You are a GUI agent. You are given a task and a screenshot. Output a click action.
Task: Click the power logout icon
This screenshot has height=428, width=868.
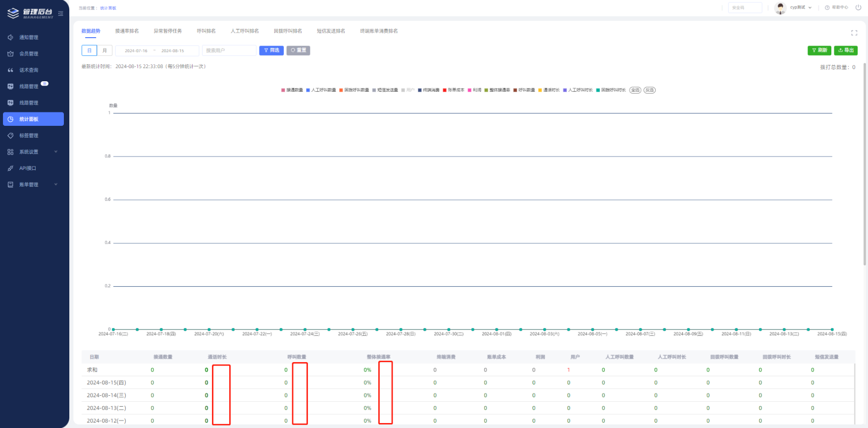pyautogui.click(x=858, y=7)
